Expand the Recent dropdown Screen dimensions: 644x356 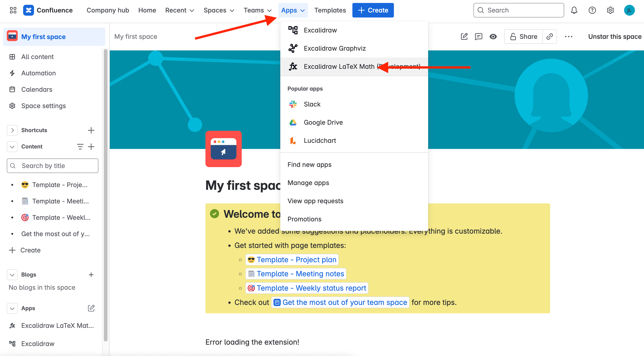180,10
